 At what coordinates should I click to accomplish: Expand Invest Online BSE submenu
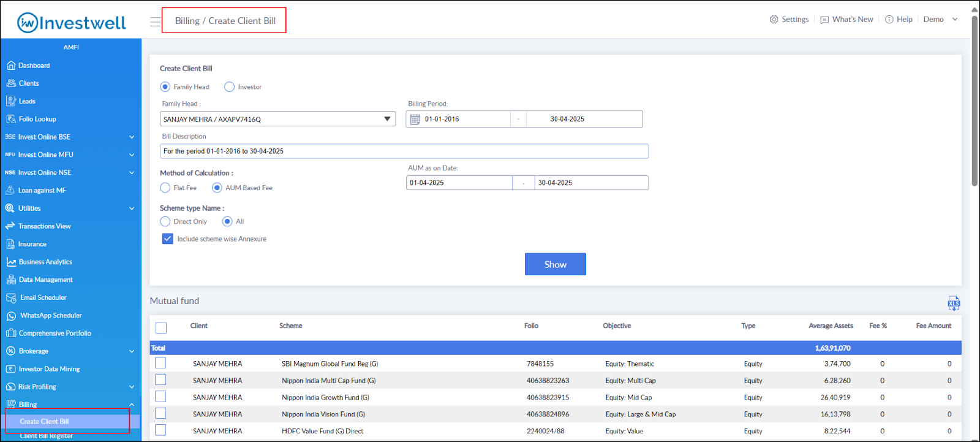coord(132,137)
